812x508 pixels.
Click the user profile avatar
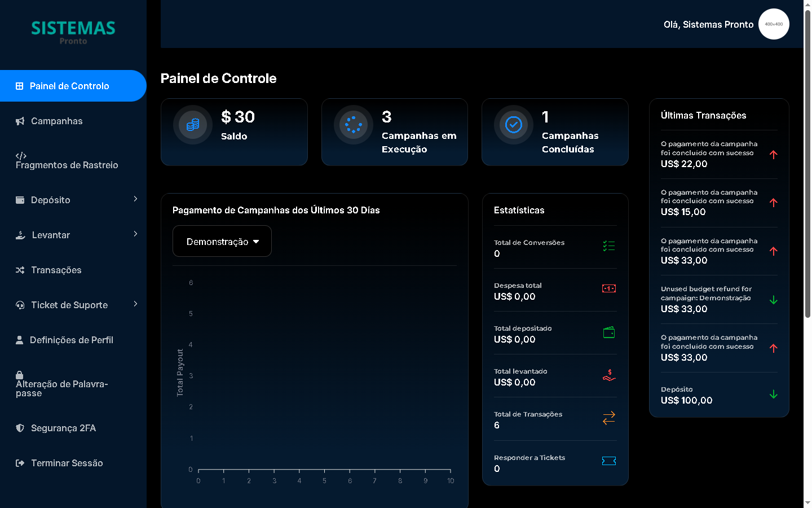[774, 24]
